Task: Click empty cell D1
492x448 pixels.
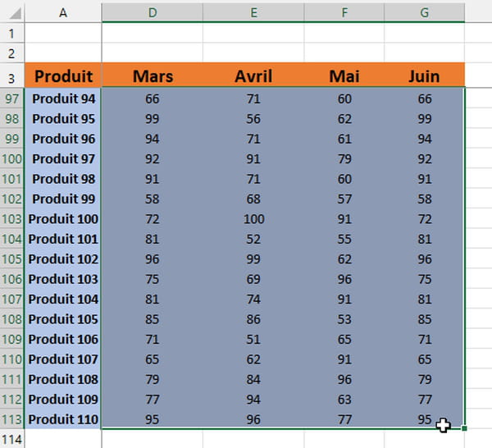Action: (x=153, y=33)
